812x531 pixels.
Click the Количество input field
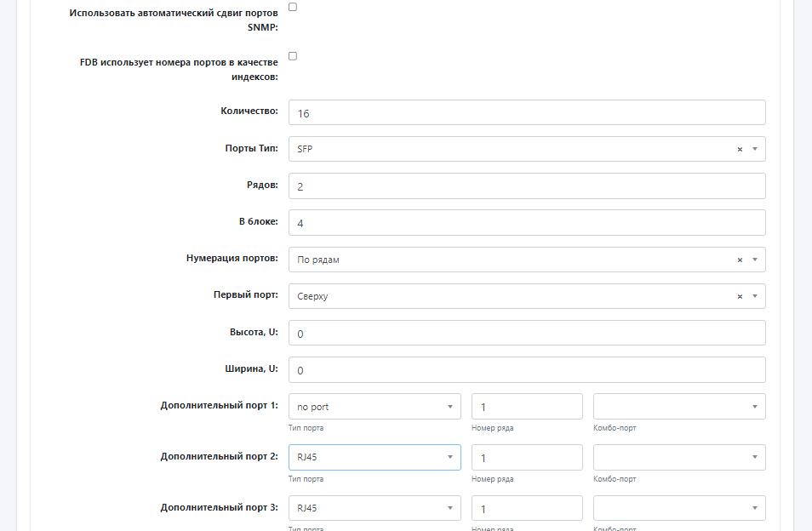click(526, 112)
